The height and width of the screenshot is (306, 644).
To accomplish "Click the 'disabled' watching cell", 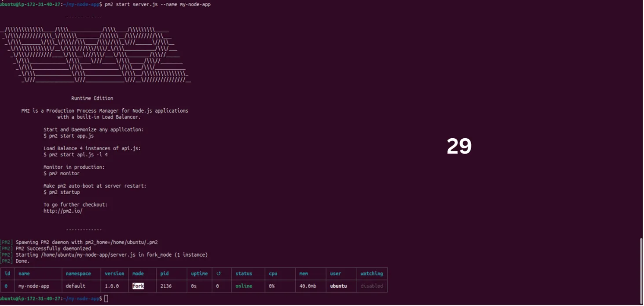I will click(372, 286).
